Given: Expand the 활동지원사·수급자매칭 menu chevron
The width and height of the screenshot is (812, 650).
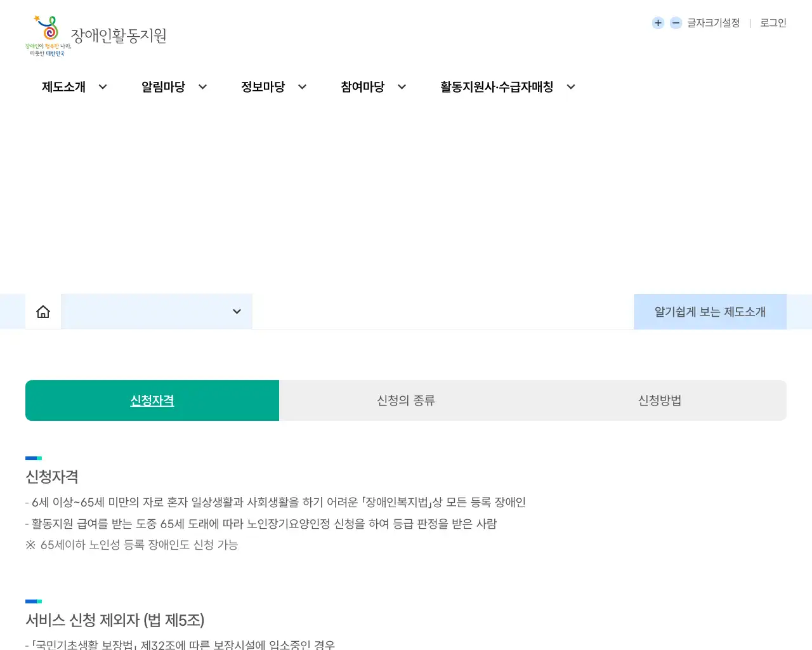Looking at the screenshot, I should [x=570, y=87].
